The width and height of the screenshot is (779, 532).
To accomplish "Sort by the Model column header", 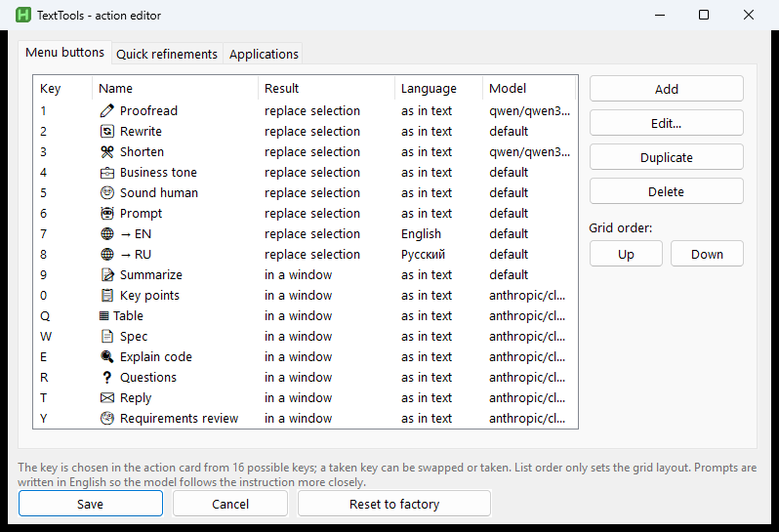I will point(529,89).
